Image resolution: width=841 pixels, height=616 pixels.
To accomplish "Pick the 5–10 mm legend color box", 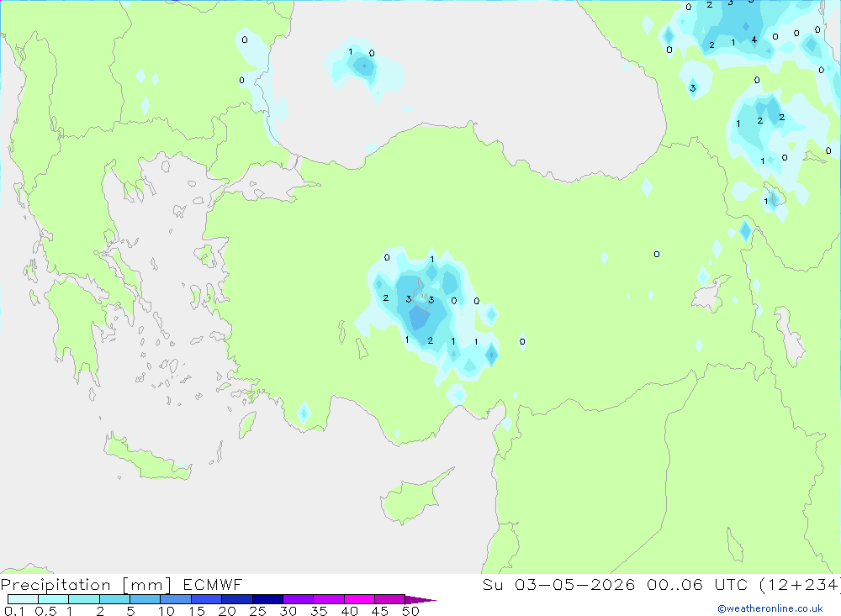I will coord(145,599).
